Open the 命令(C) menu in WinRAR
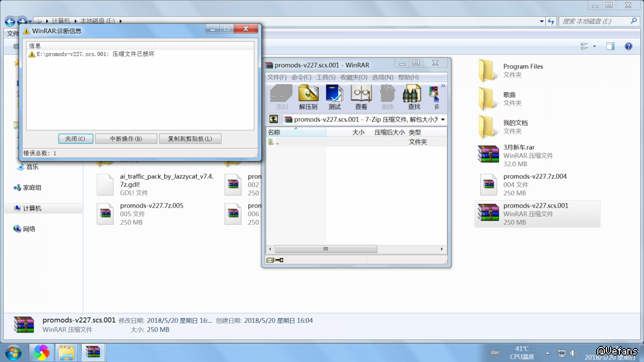Viewport: 644px width, 362px height. pyautogui.click(x=302, y=77)
